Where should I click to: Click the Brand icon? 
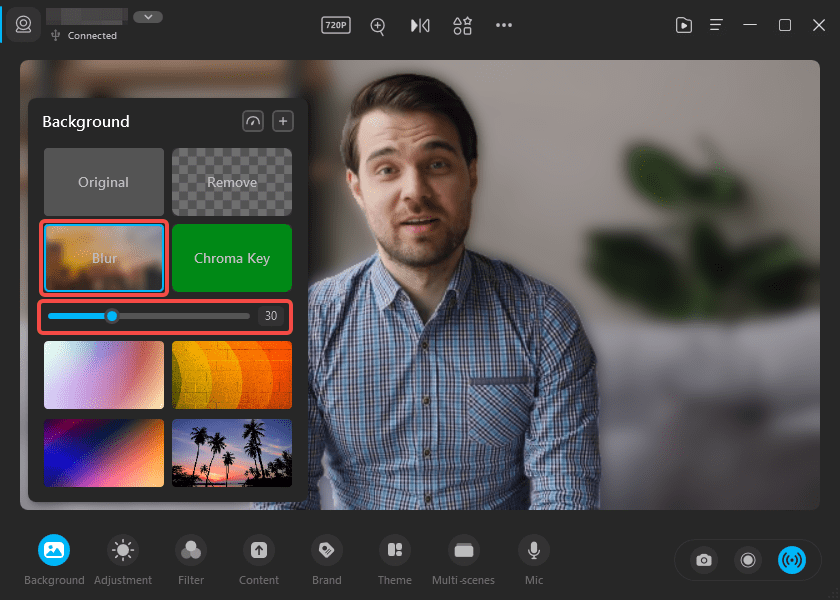(326, 559)
